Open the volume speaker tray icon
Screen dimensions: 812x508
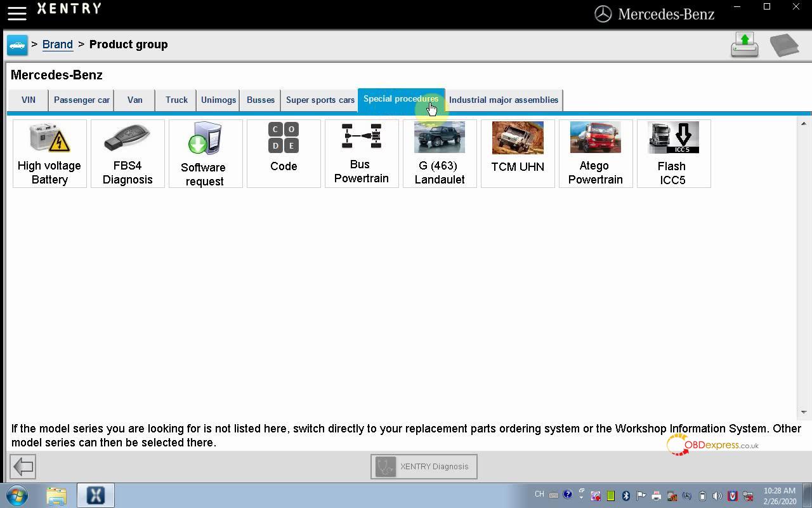(x=717, y=496)
